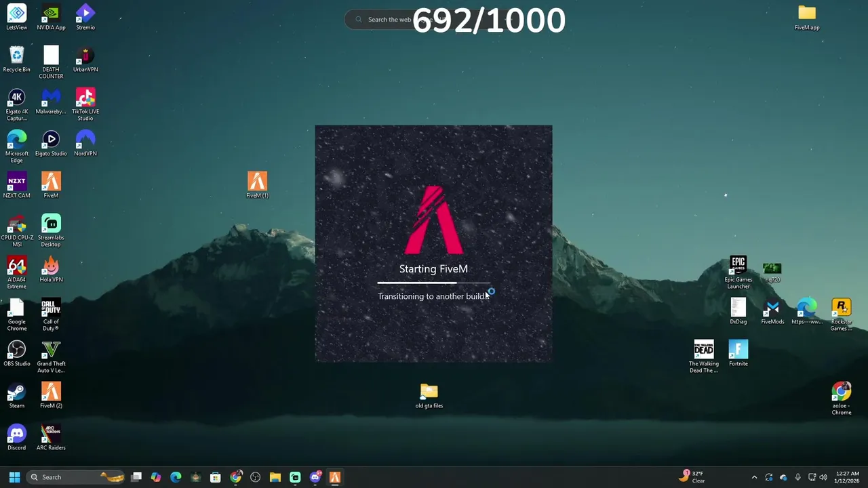
Task: Select the FiveM desktop shortcut
Action: [x=51, y=186]
